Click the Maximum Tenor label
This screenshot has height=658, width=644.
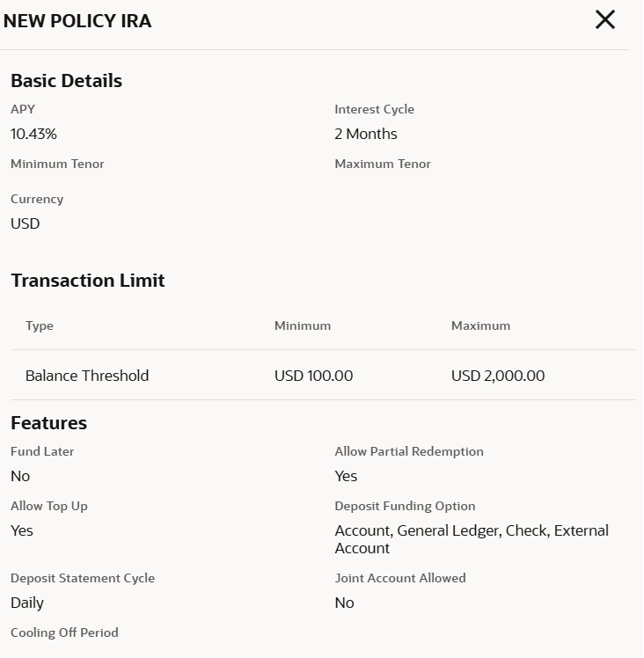pyautogui.click(x=383, y=164)
